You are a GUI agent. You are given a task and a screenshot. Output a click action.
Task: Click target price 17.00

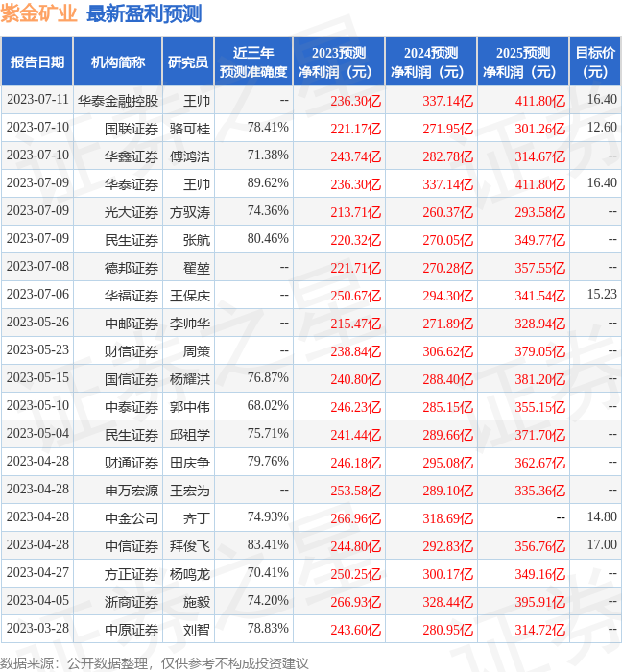click(x=602, y=544)
